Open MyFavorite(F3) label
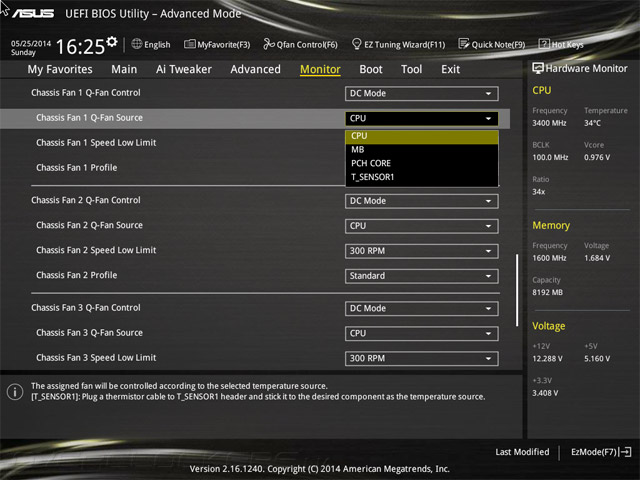Viewport: 640px width, 480px height. pos(224,44)
